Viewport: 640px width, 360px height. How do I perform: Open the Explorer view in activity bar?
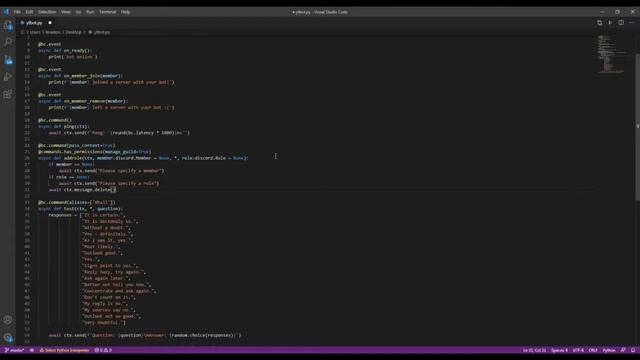pyautogui.click(x=8, y=26)
